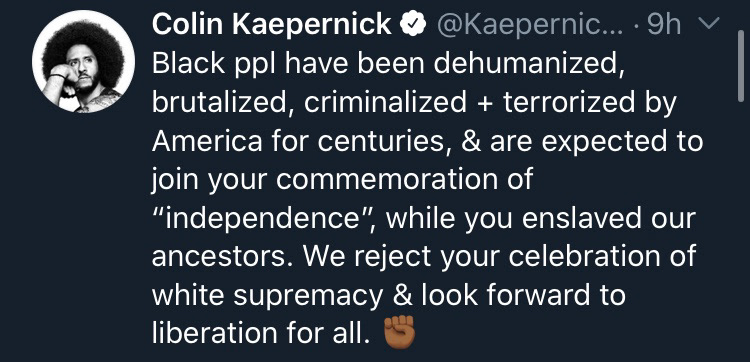Screen dimensions: 750x362
Task: Click the word "criminalized" in the tweet
Action: coord(386,102)
